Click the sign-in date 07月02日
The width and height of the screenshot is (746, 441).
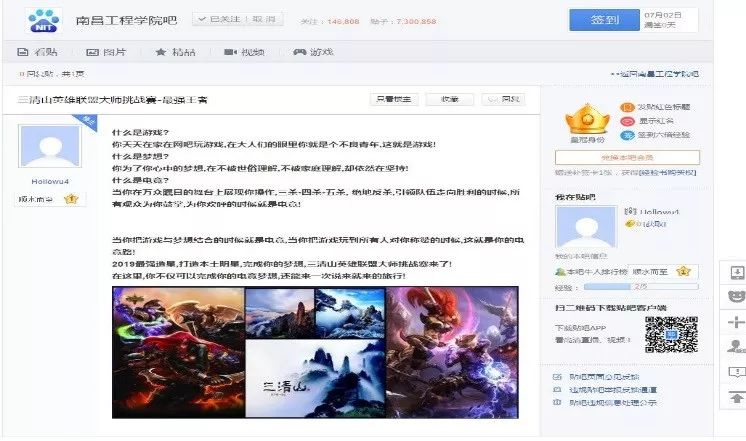pos(663,15)
